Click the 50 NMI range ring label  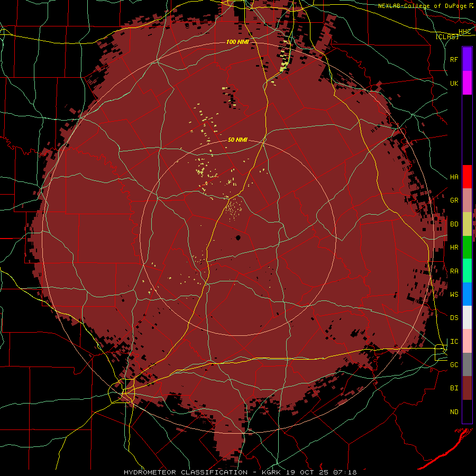click(x=237, y=140)
